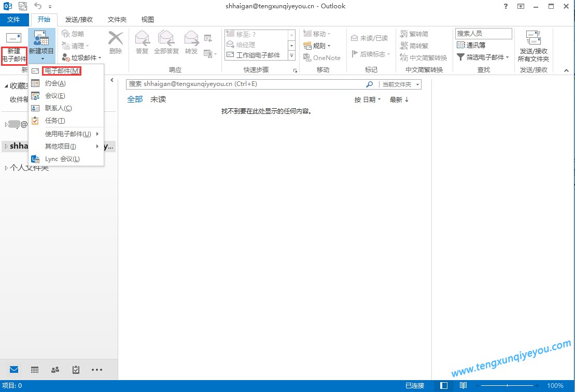Open the Rules (规则) dropdown
The image size is (575, 392).
(x=317, y=46)
